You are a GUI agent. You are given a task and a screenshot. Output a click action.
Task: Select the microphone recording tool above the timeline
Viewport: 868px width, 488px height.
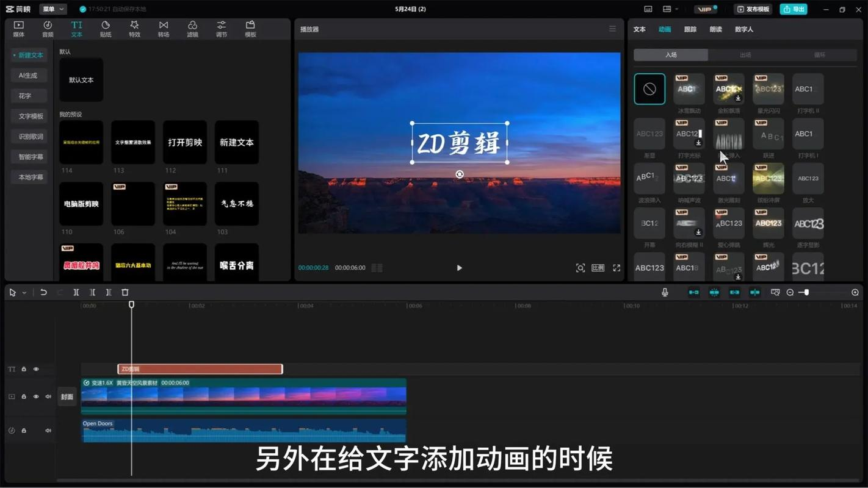tap(664, 292)
